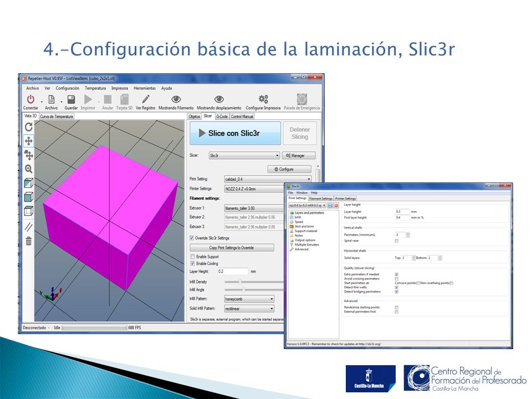Expand the Archivo toolbar dropdown arrow
The image size is (532, 399).
[x=62, y=101]
